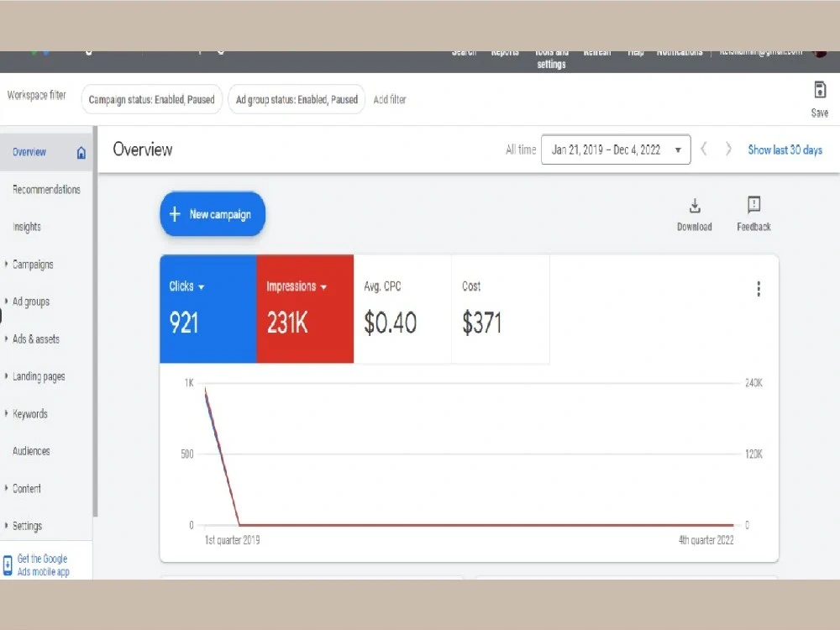Expand the Campaigns sidebar section
Image resolution: width=840 pixels, height=630 pixels.
coord(6,264)
